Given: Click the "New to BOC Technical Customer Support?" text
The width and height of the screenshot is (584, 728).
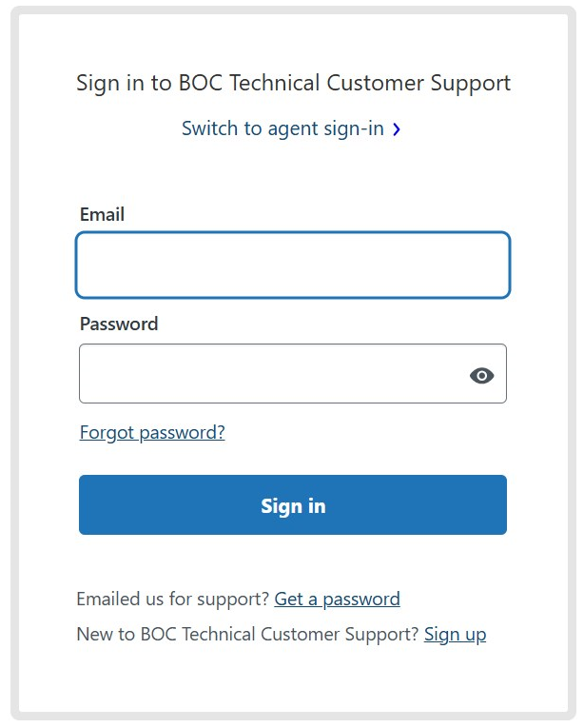Looking at the screenshot, I should tap(247, 634).
